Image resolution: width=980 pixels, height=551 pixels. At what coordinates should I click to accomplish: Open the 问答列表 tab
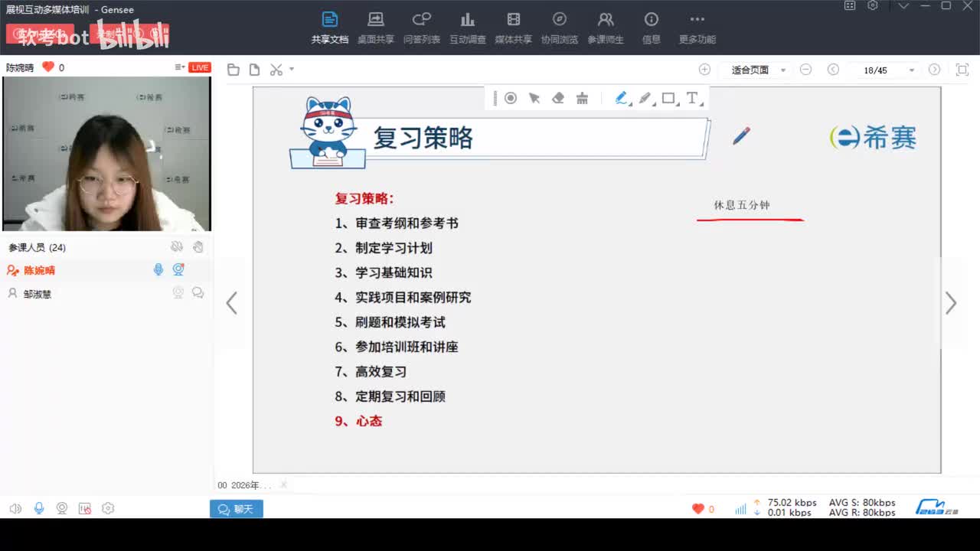pyautogui.click(x=422, y=28)
